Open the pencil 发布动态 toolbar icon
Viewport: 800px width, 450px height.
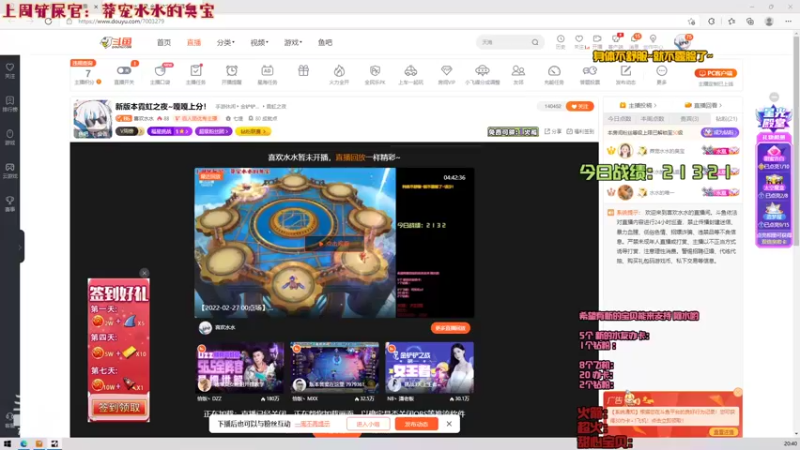coord(626,73)
